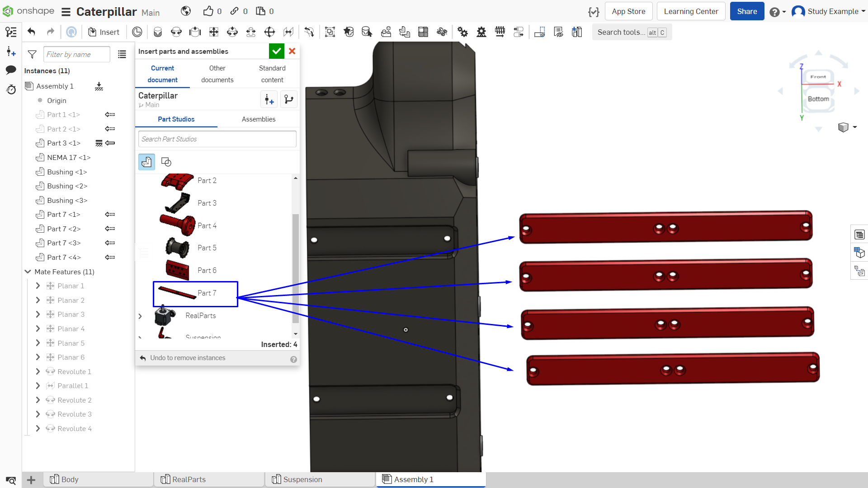This screenshot has width=868, height=488.
Task: Open the Suspension bottom tab
Action: (321, 479)
